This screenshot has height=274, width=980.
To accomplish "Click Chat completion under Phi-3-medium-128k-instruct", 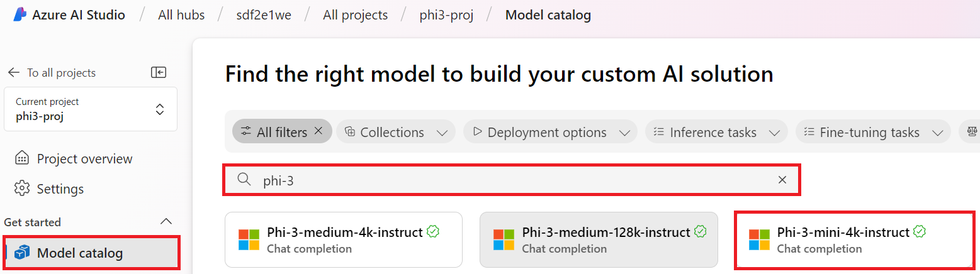I will [x=564, y=249].
